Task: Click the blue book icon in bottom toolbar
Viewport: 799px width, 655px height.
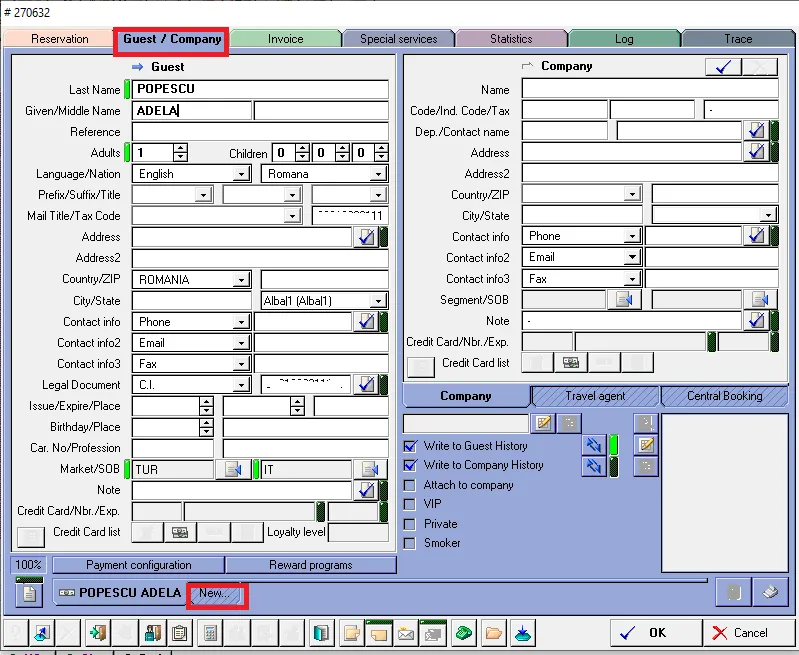Action: 321,633
